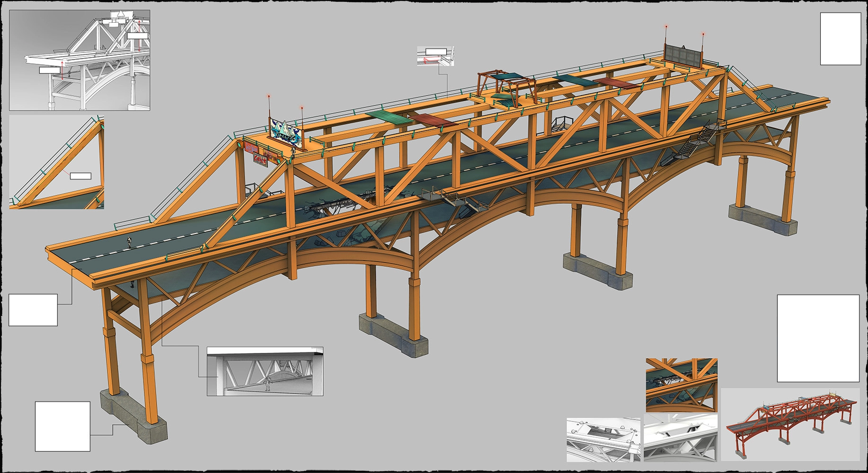
Task: Click the blank callout box linked to road edge
Action: click(33, 310)
